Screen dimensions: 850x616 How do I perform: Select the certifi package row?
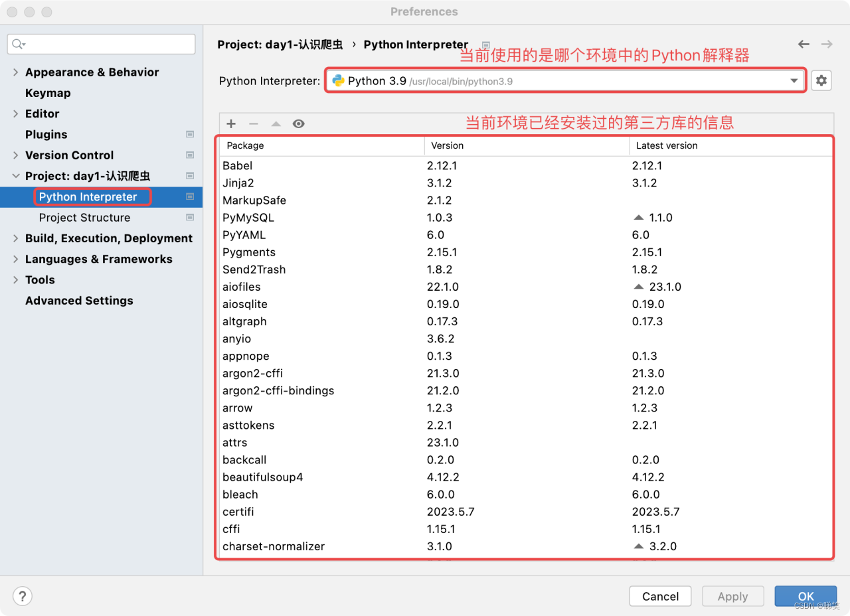pos(526,512)
